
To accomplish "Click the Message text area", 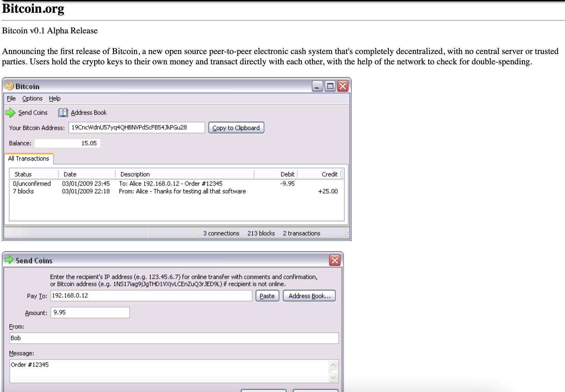I will (x=169, y=371).
